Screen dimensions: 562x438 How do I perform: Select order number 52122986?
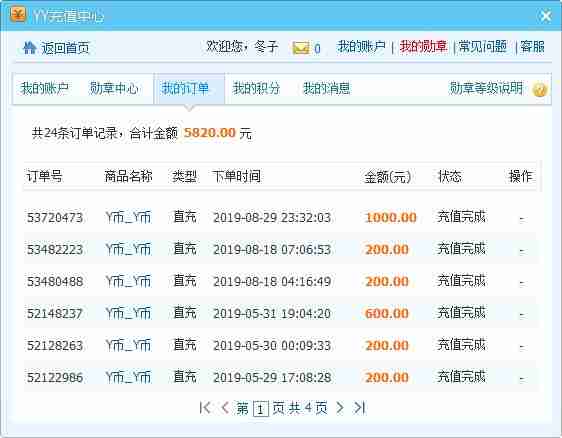point(55,377)
